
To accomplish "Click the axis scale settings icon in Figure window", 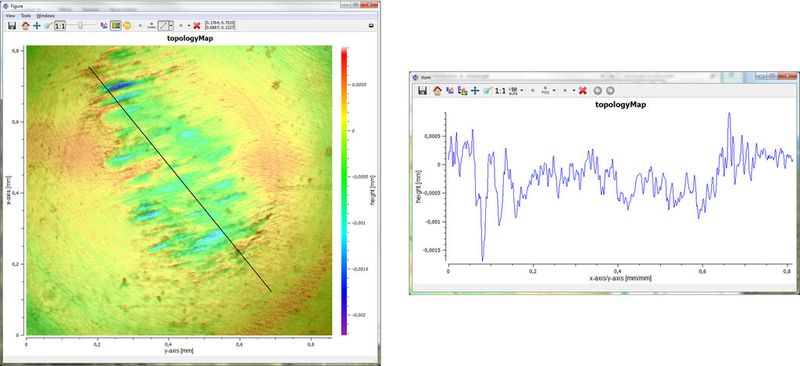I will tap(104, 26).
